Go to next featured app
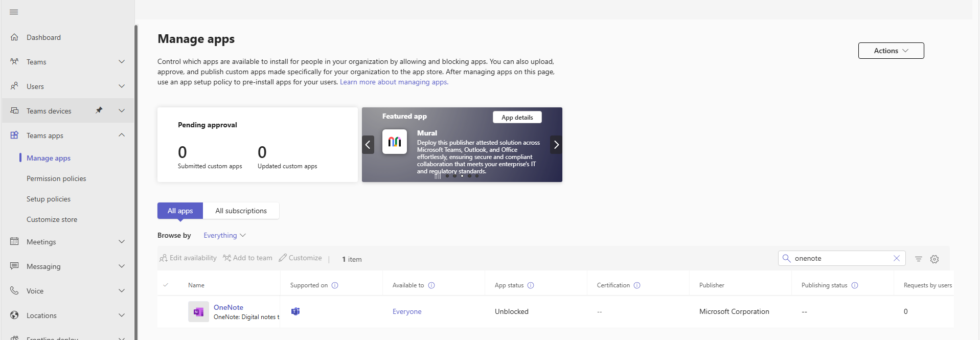980x340 pixels. pyautogui.click(x=556, y=145)
